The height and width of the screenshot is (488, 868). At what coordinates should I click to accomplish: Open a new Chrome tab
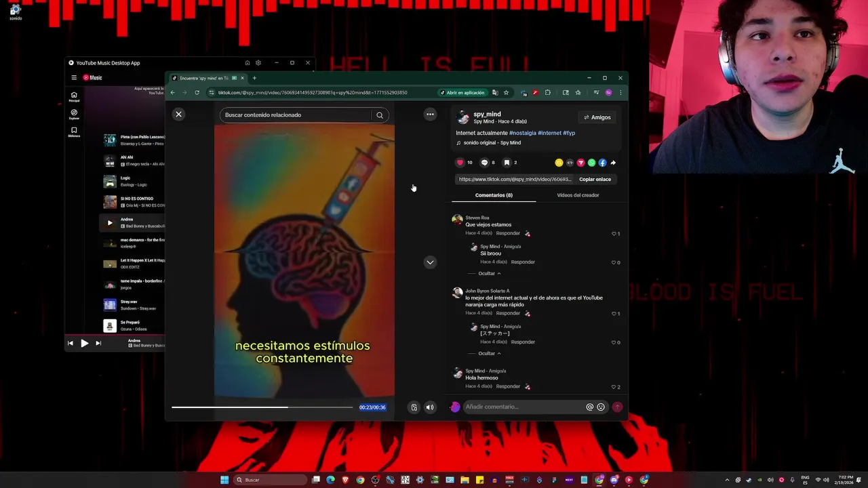(254, 78)
